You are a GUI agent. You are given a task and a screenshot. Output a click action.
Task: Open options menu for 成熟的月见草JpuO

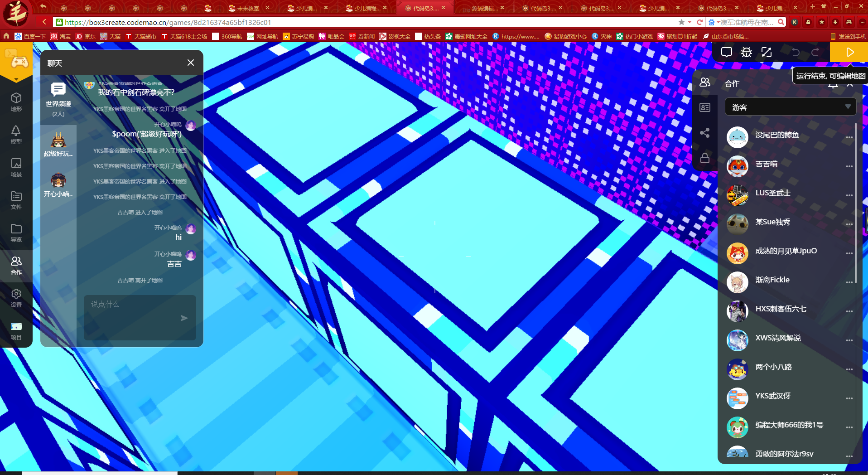[849, 253]
